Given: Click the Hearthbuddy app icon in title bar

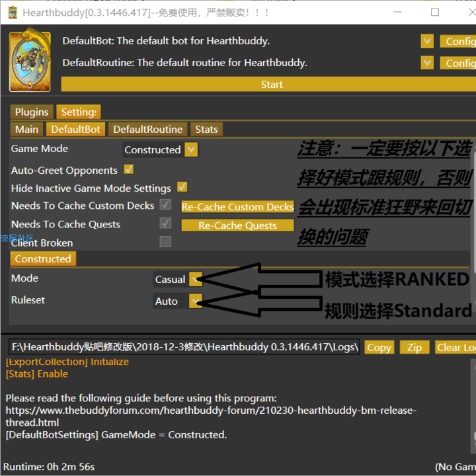Looking at the screenshot, I should click(13, 13).
